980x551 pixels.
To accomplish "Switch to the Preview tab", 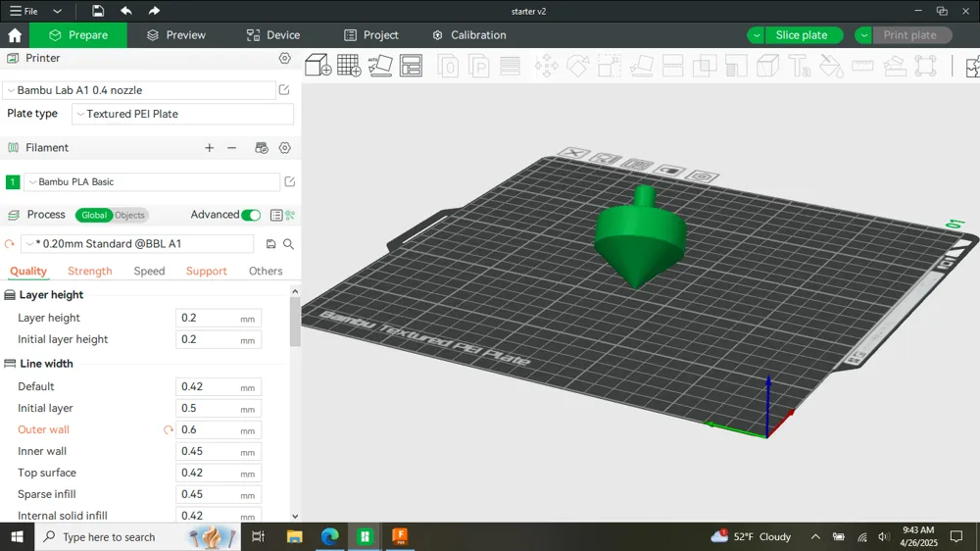I will tap(176, 35).
